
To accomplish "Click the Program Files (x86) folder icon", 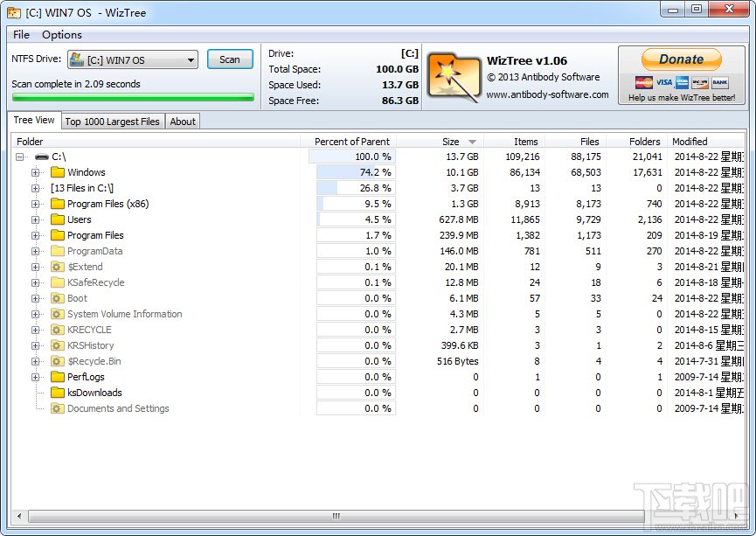I will (58, 204).
